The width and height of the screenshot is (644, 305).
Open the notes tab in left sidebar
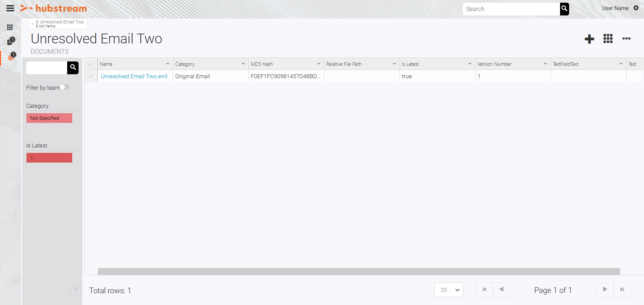point(10,42)
